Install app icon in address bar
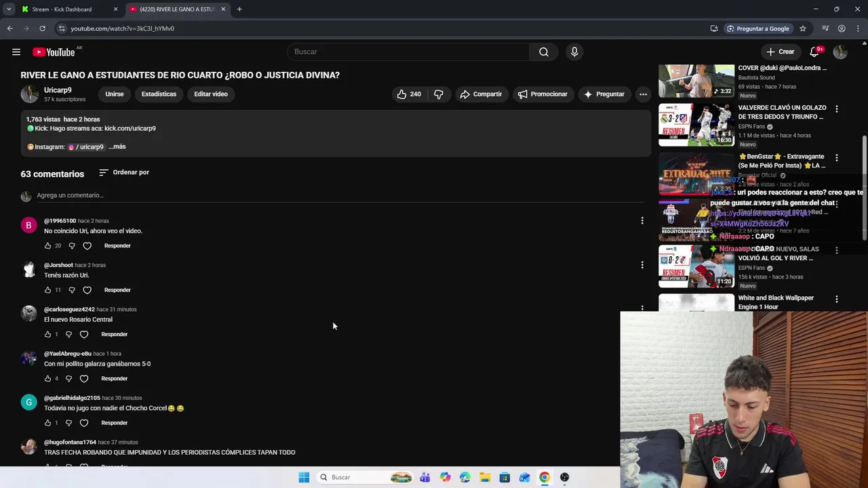 pos(714,28)
